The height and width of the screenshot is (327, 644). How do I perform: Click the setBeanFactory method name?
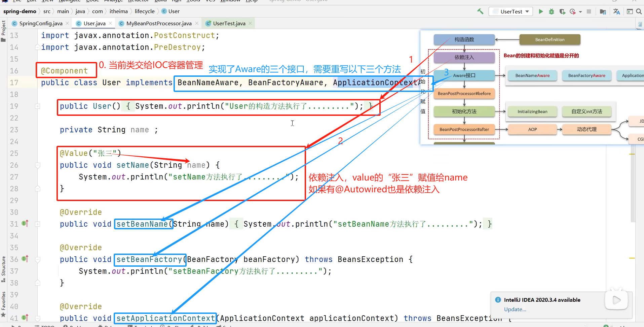tap(149, 259)
